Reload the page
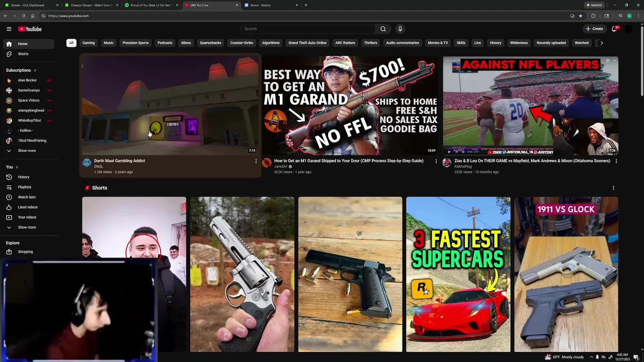The width and height of the screenshot is (644, 362). point(23,16)
